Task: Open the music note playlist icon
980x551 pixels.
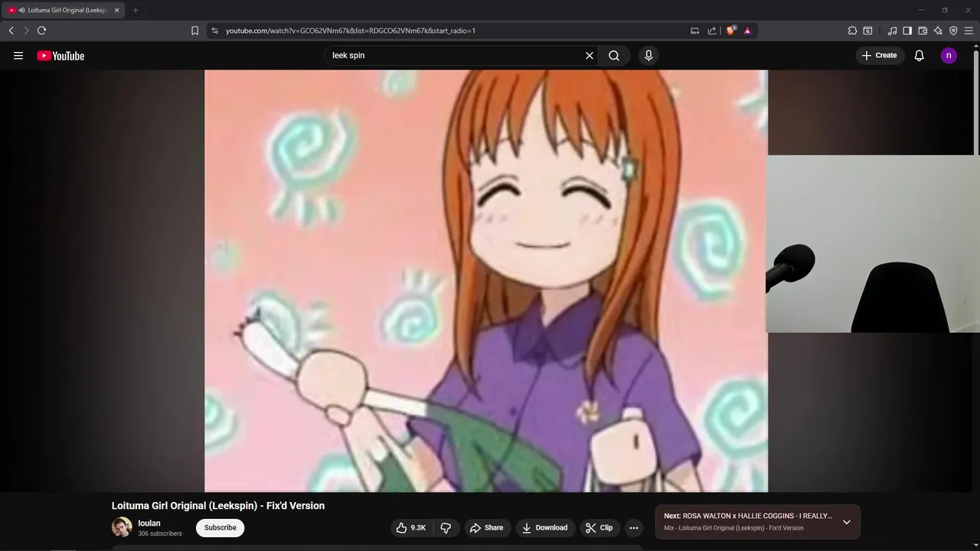Action: [x=892, y=31]
